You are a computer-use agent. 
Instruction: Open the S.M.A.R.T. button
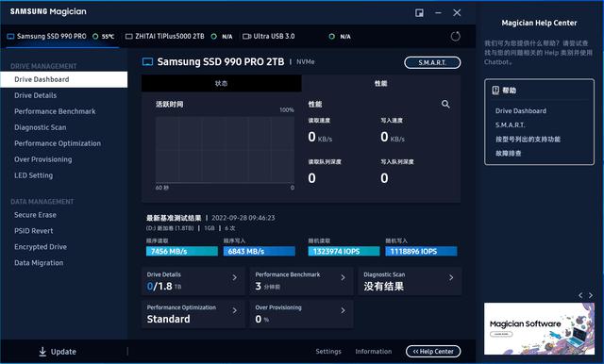432,62
